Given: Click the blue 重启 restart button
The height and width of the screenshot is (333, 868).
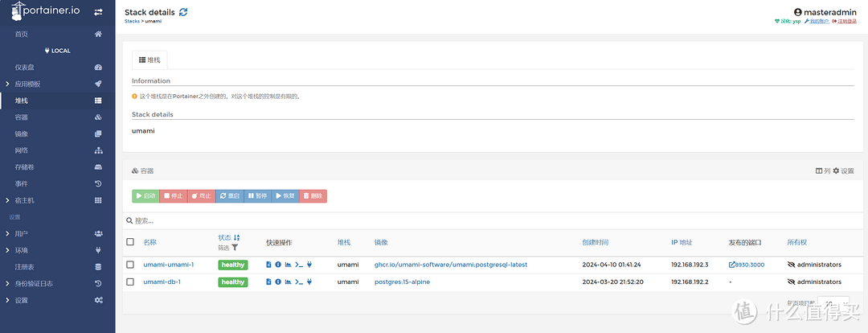Looking at the screenshot, I should tap(229, 195).
